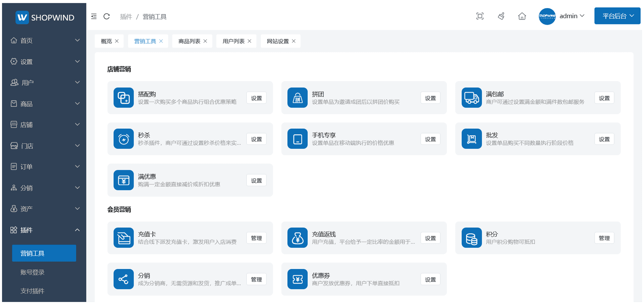Click the SHOPWIND logo
Image resolution: width=644 pixels, height=305 pixels.
coord(45,17)
